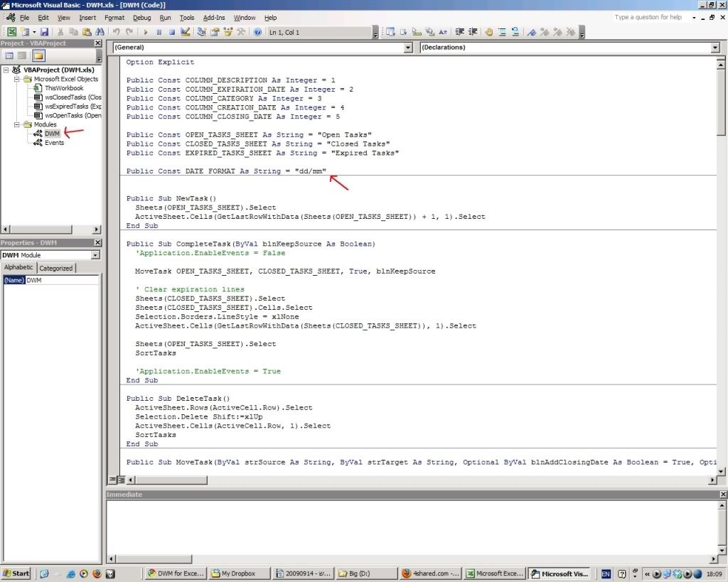Open the (General) object dropdown
Viewport: 728px width, 582px height.
pos(407,48)
